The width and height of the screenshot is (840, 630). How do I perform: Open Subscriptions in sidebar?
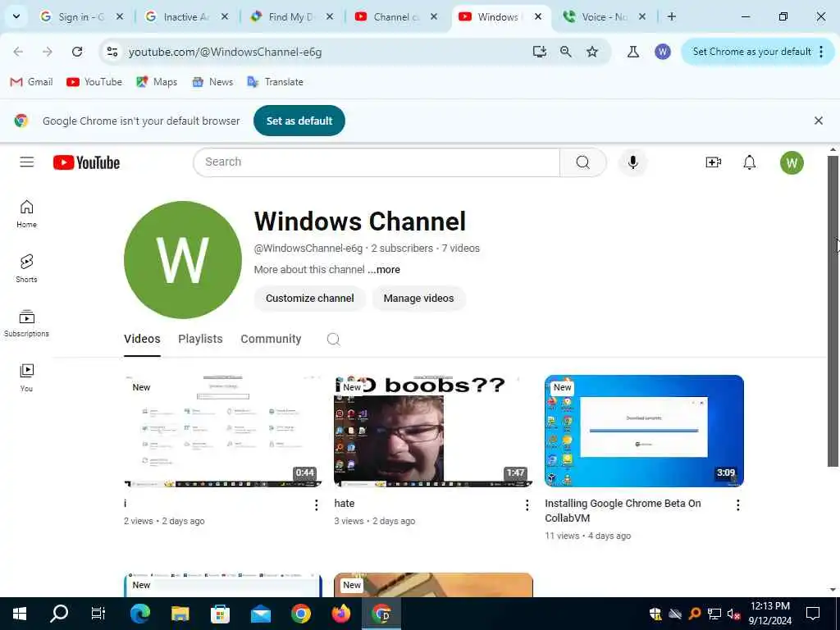tap(27, 323)
